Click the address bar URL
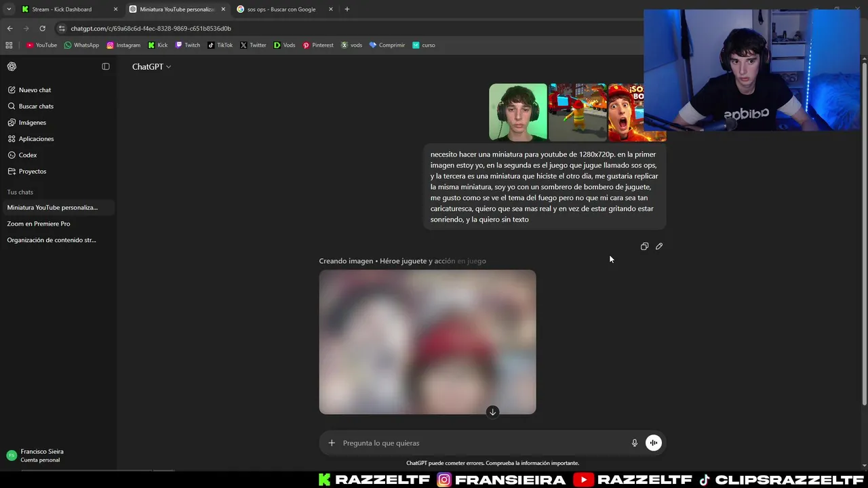This screenshot has width=868, height=488. coord(151,28)
